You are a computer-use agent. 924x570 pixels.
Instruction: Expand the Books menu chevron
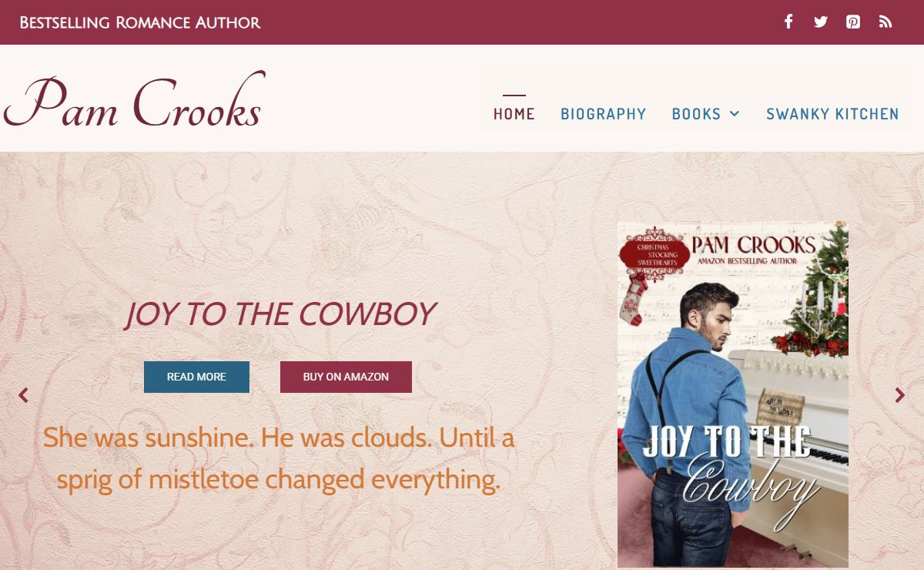735,114
